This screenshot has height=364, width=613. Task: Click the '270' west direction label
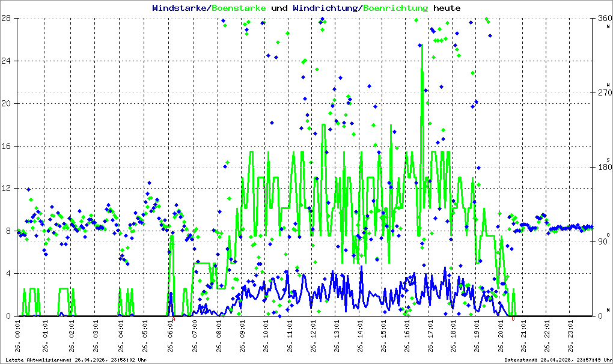pyautogui.click(x=605, y=93)
